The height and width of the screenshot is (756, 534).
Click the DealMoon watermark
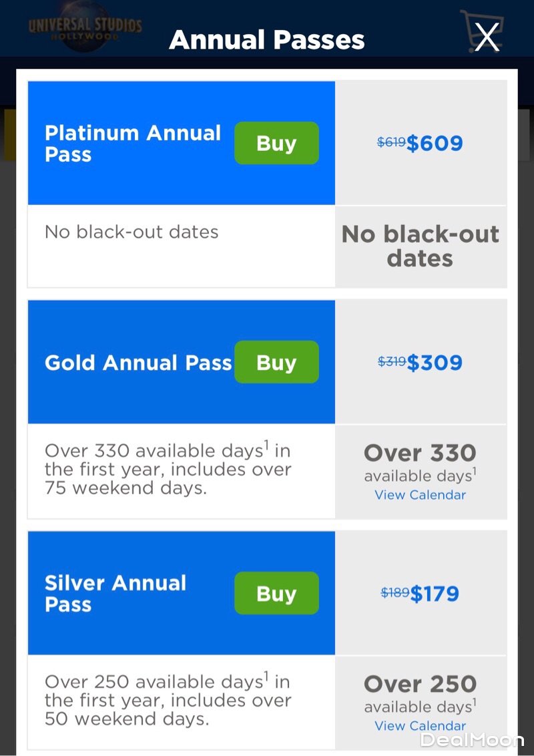[x=471, y=739]
